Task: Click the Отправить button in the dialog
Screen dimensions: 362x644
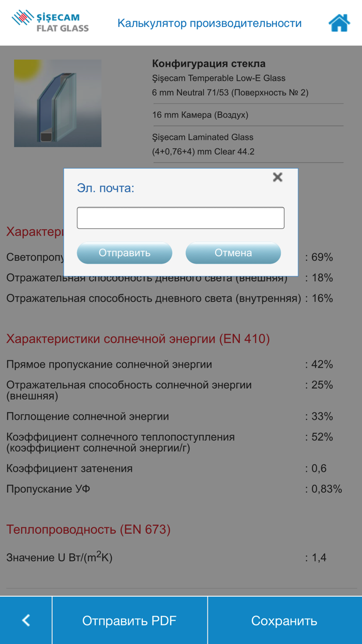Action: [x=124, y=253]
